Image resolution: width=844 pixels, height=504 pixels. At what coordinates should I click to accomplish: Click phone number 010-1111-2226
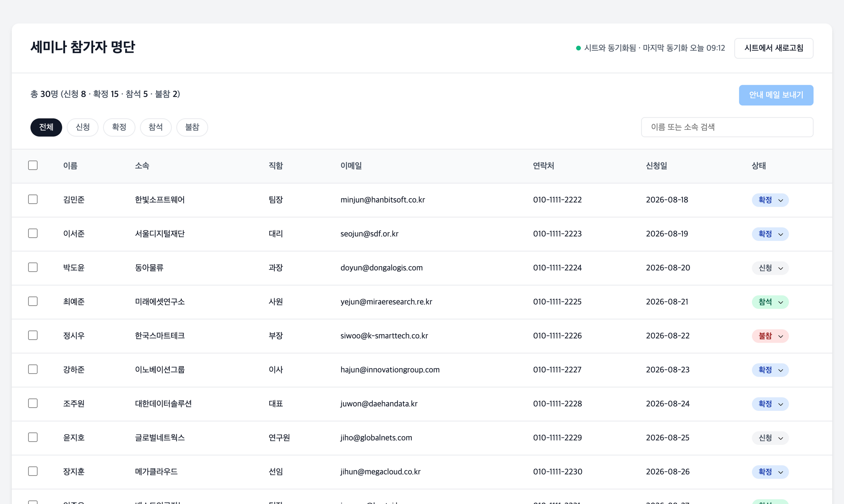(557, 336)
